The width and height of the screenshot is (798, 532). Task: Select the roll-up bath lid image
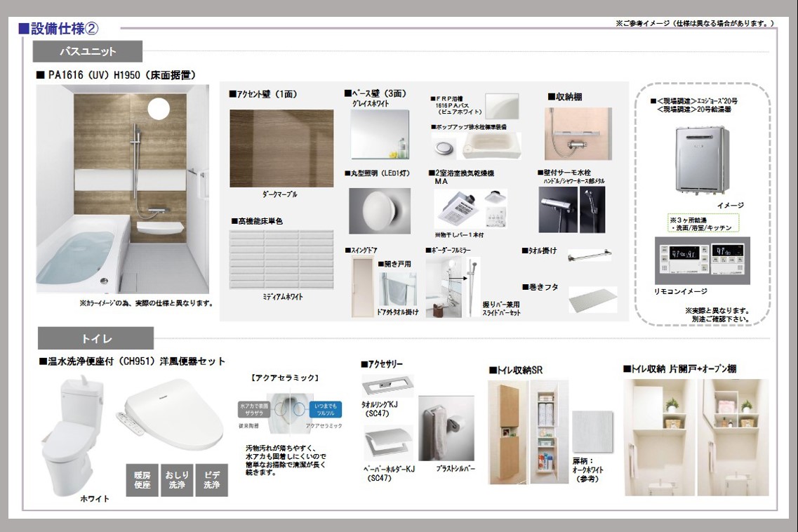[x=592, y=299]
